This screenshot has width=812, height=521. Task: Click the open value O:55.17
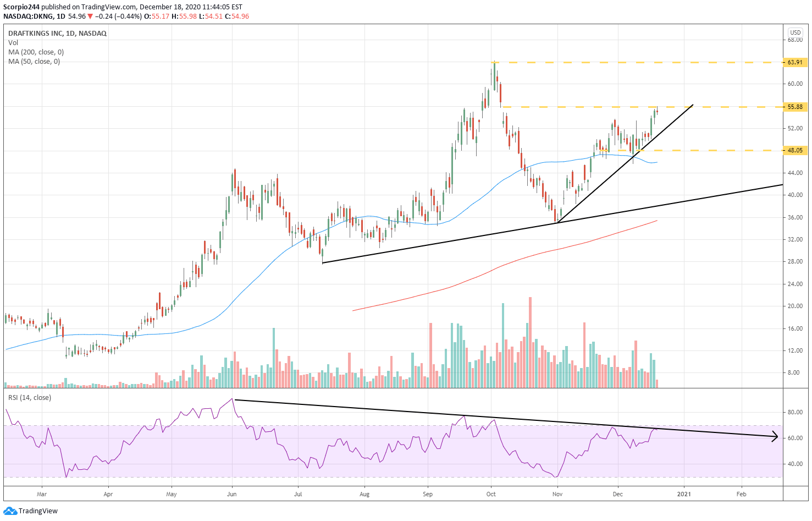click(x=156, y=17)
